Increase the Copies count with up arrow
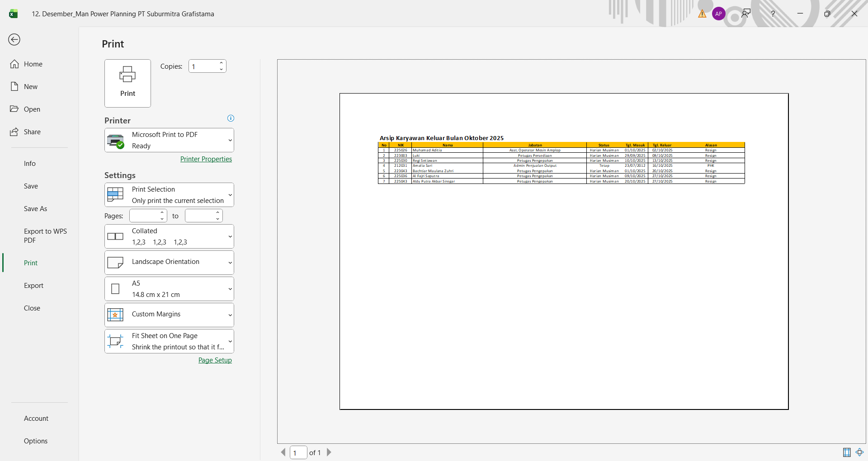868x461 pixels. [221, 63]
